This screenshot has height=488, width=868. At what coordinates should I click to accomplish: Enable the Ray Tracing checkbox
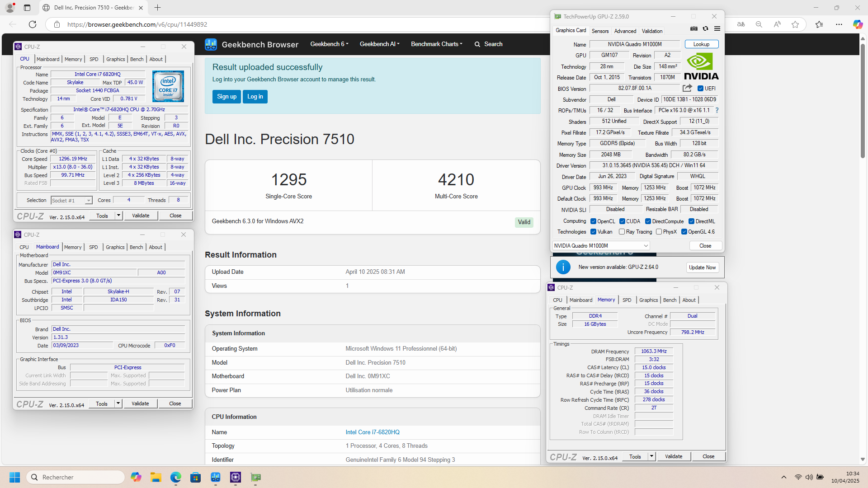click(622, 232)
